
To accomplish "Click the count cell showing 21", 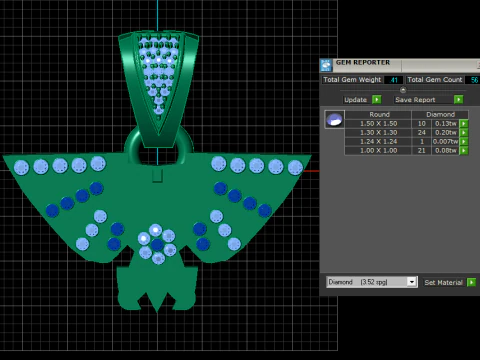I will coord(422,151).
